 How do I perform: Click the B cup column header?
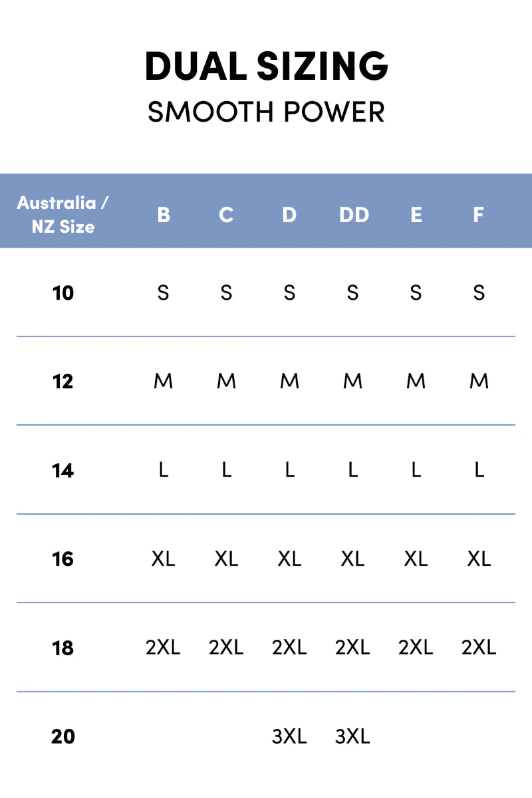pos(163,215)
